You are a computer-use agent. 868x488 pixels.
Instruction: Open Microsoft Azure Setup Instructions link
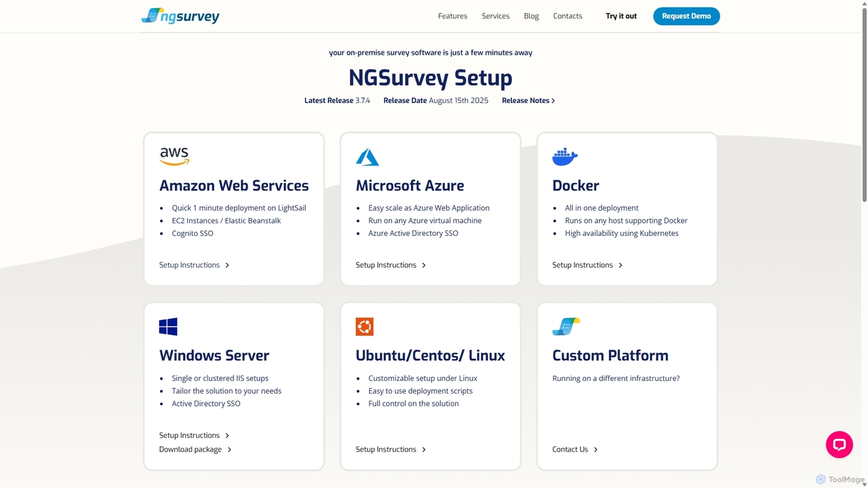(386, 265)
